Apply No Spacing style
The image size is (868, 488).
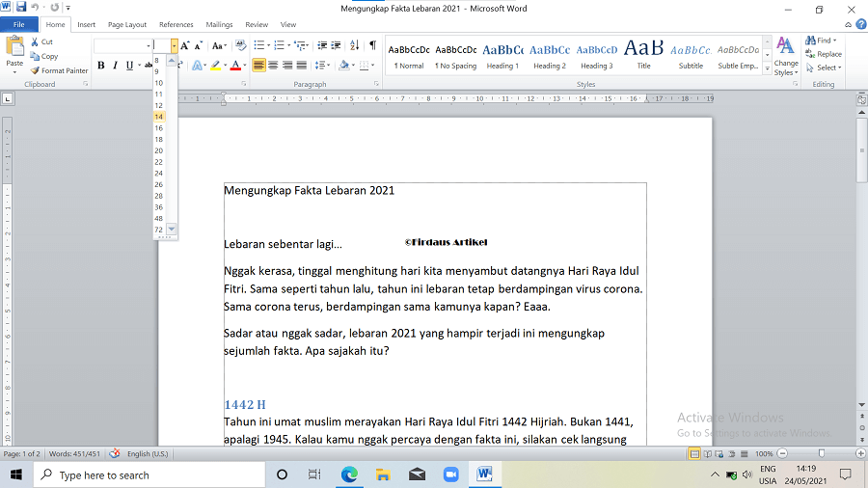coord(455,57)
